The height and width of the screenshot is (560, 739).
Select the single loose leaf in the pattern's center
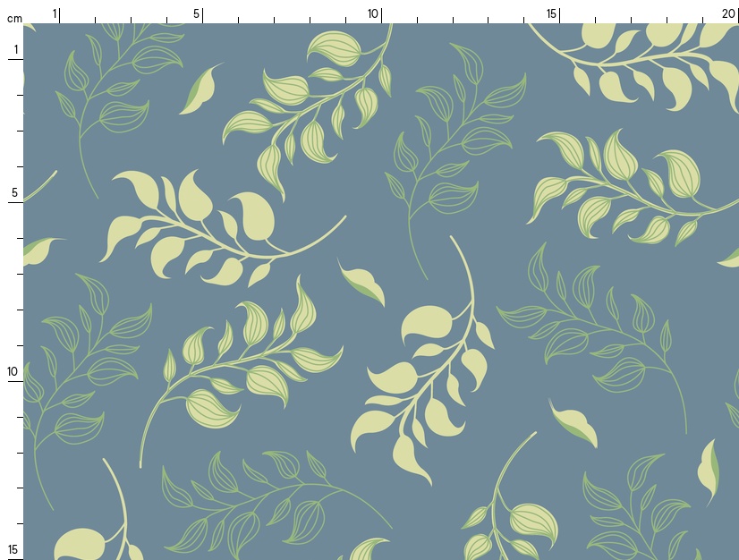(x=362, y=282)
